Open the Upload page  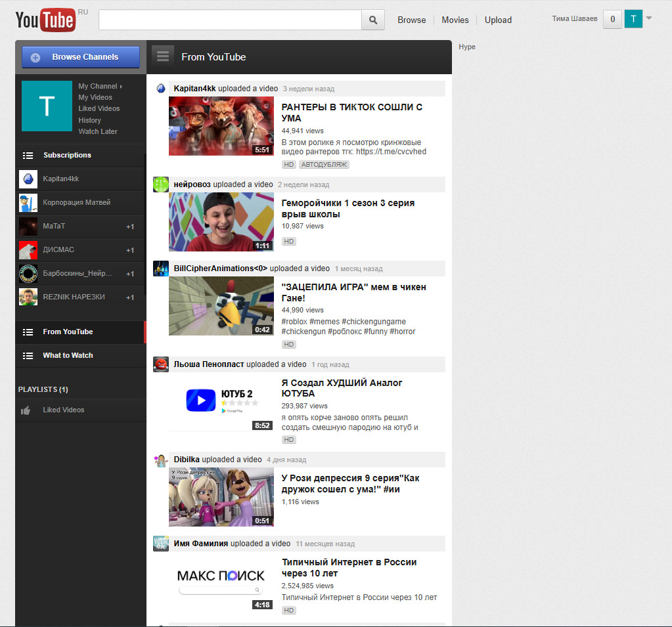(498, 20)
